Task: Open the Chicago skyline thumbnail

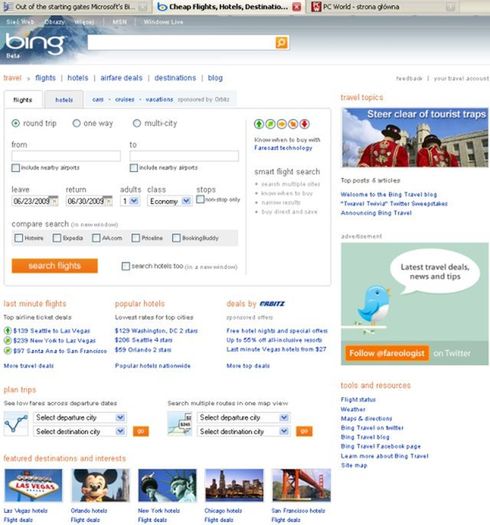Action: [x=234, y=485]
